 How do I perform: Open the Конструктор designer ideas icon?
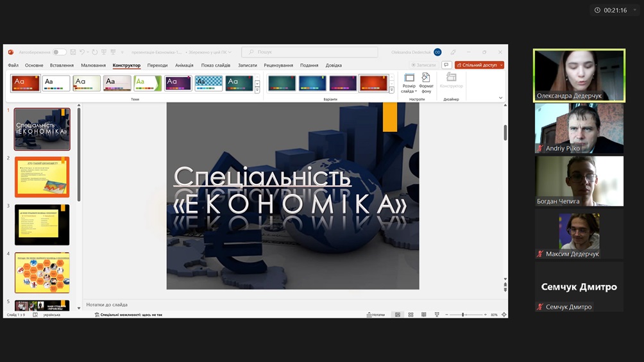452,81
